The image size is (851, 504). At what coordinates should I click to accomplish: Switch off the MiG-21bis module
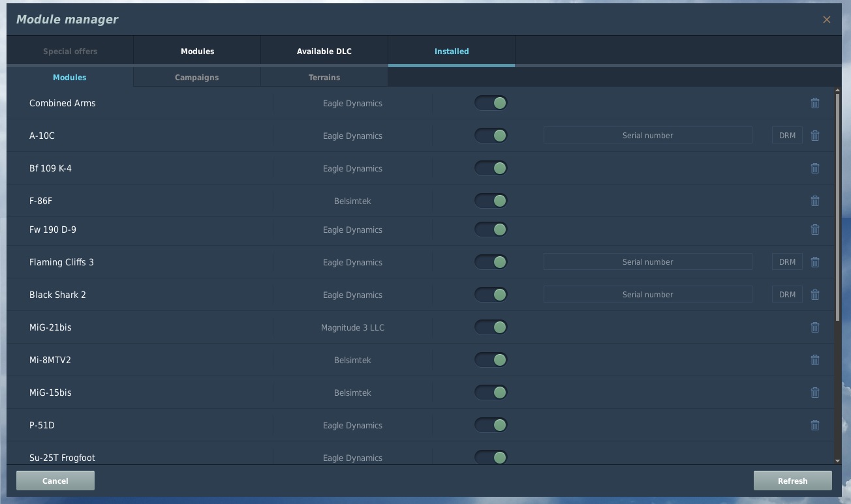pos(491,327)
